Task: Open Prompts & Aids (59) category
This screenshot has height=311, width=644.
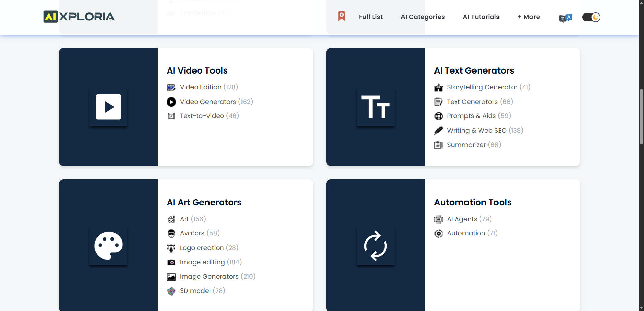Action: tap(479, 116)
